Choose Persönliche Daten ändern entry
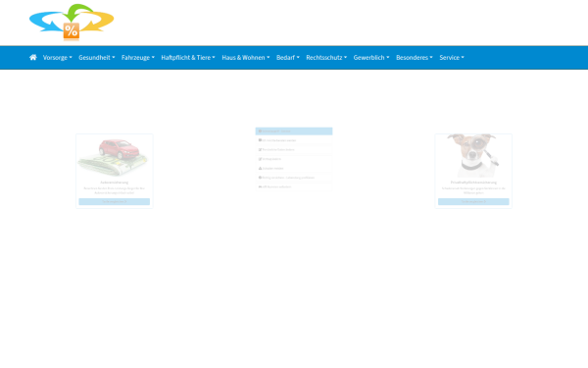Image resolution: width=588 pixels, height=368 pixels. coord(294,149)
